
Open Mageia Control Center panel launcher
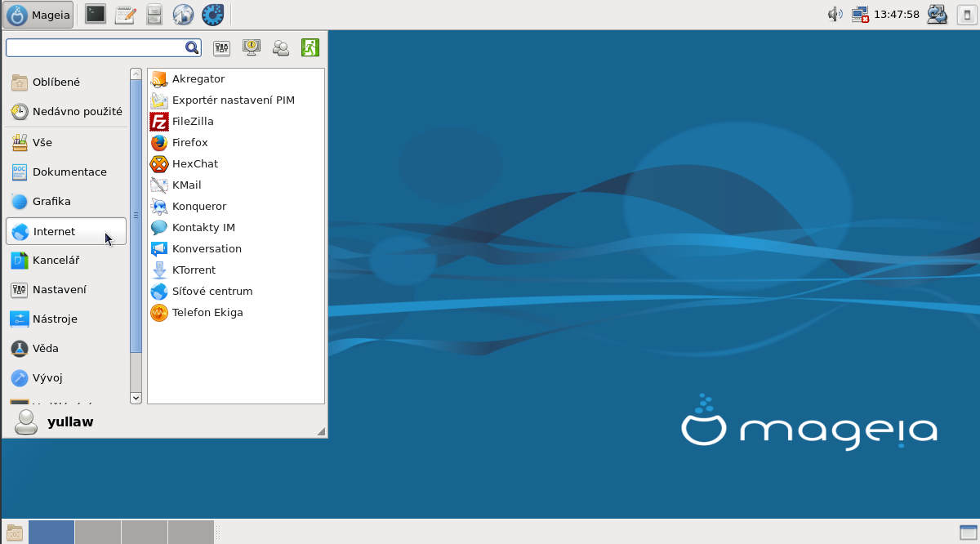pyautogui.click(x=212, y=14)
